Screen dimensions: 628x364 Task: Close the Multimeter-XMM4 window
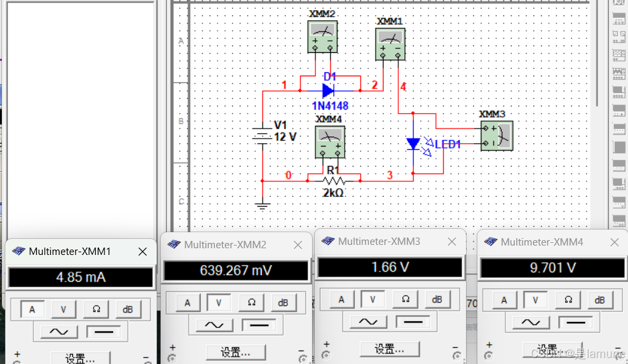(x=615, y=242)
